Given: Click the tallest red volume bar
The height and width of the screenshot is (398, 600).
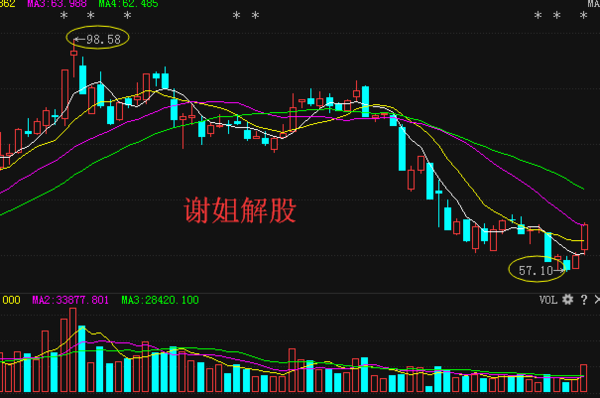Looking at the screenshot, I should 73,350.
